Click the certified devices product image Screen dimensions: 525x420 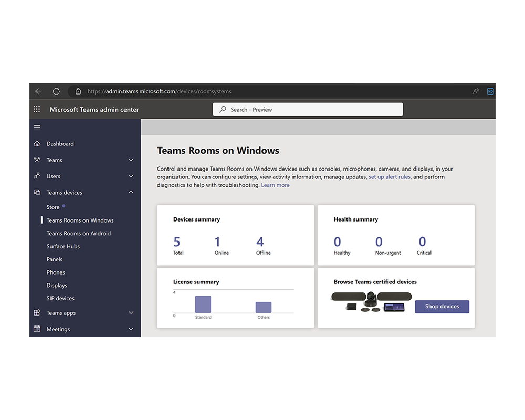(371, 302)
